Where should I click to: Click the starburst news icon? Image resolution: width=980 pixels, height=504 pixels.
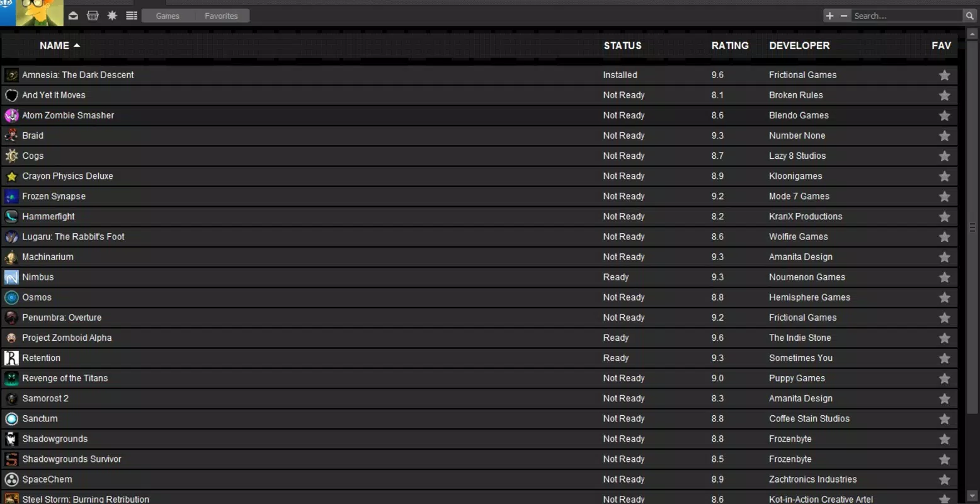(x=112, y=16)
